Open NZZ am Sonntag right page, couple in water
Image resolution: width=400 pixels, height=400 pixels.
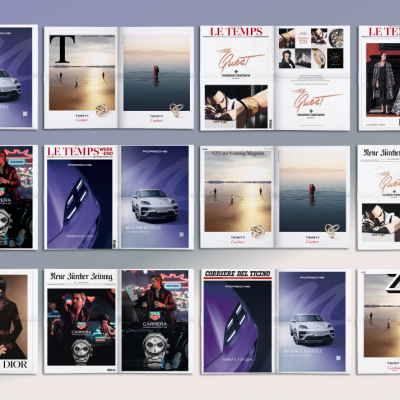pos(312,197)
